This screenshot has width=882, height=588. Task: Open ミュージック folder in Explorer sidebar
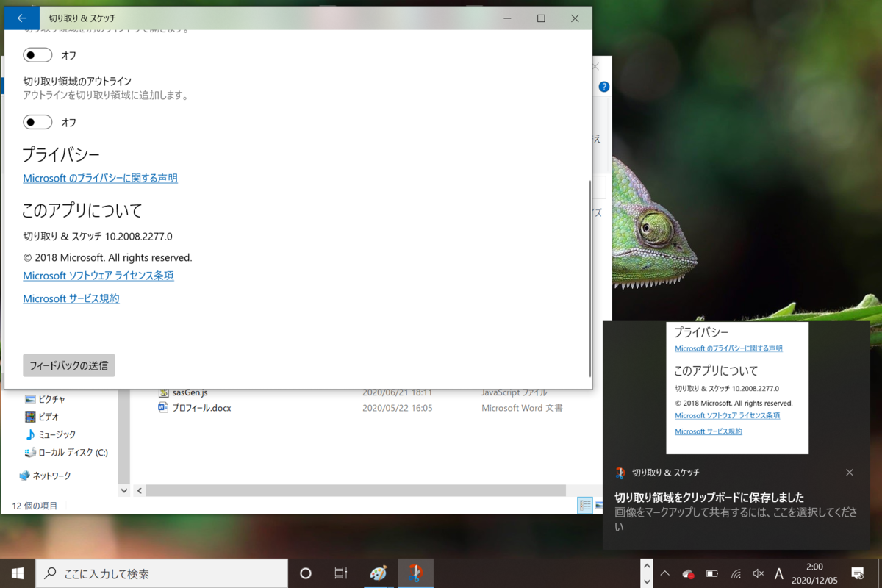click(57, 434)
